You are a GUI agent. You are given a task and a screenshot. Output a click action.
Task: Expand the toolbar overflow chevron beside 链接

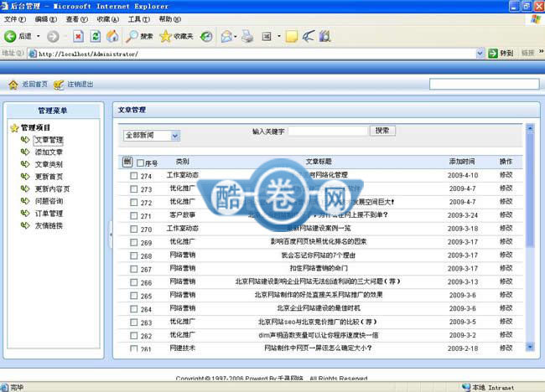tap(541, 51)
